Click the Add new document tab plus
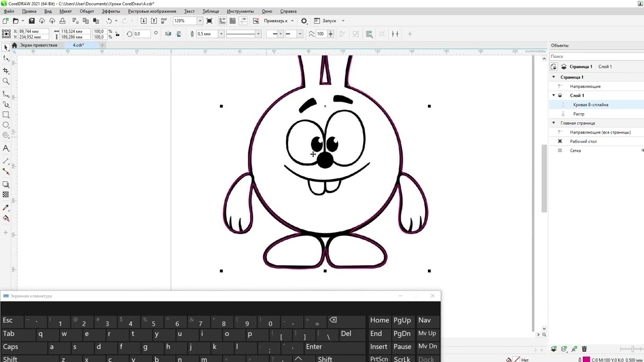This screenshot has width=644, height=362. tap(103, 46)
